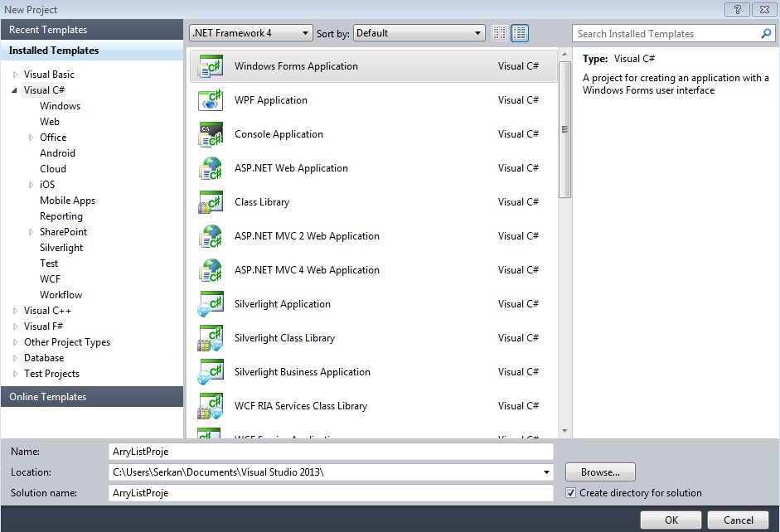
Task: Click the Windows Forms Application template icon
Action: pyautogui.click(x=210, y=66)
